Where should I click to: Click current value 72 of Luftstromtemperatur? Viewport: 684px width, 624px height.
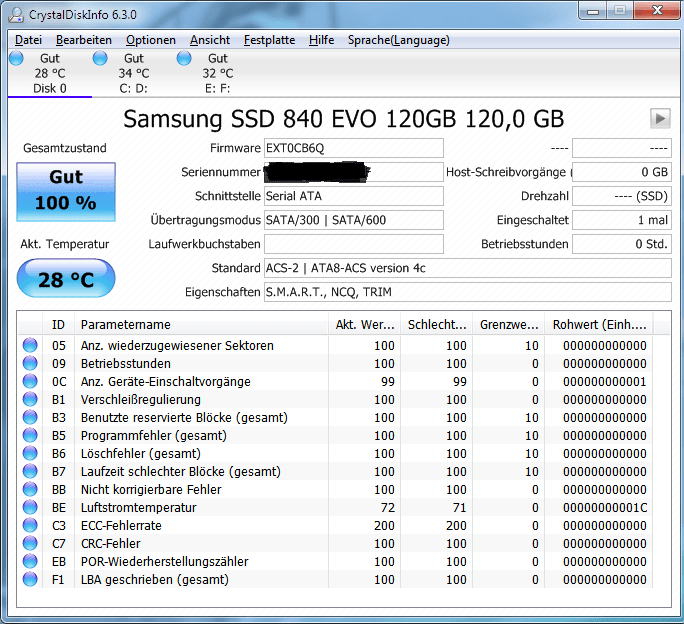point(387,507)
